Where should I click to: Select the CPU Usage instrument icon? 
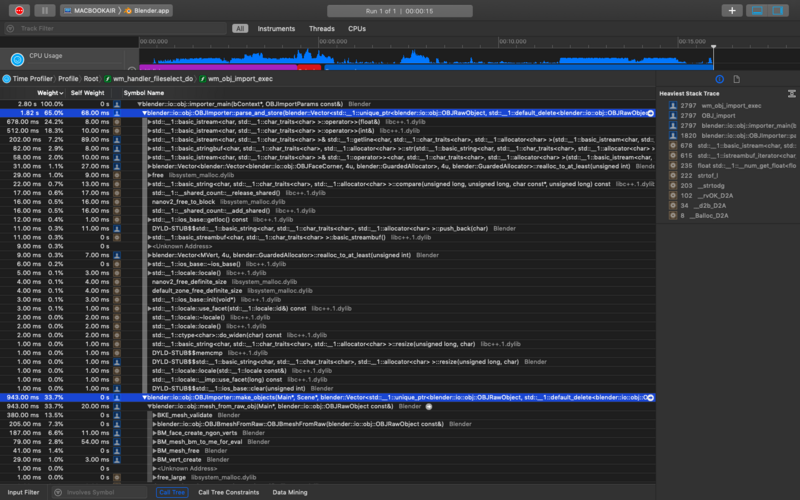(x=17, y=60)
